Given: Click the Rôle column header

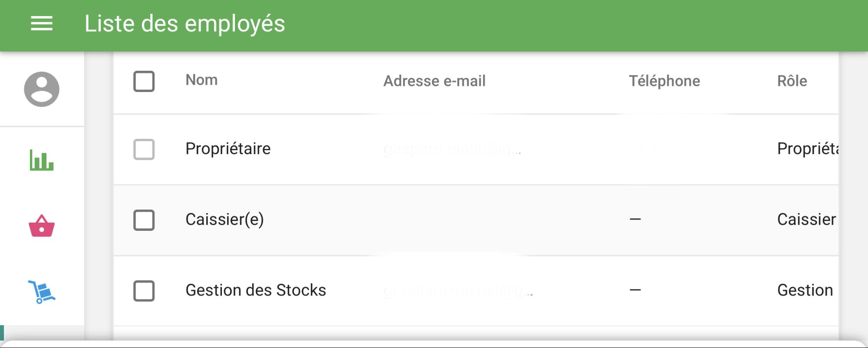Looking at the screenshot, I should point(792,81).
